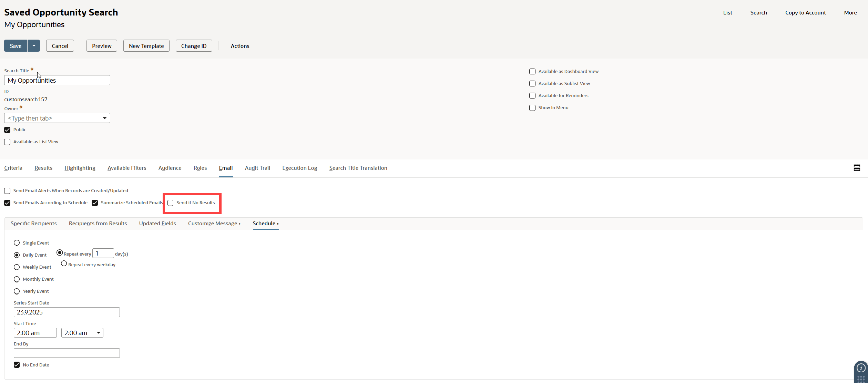Click the Repeat every days number field
Image resolution: width=868 pixels, height=383 pixels.
[x=103, y=253]
